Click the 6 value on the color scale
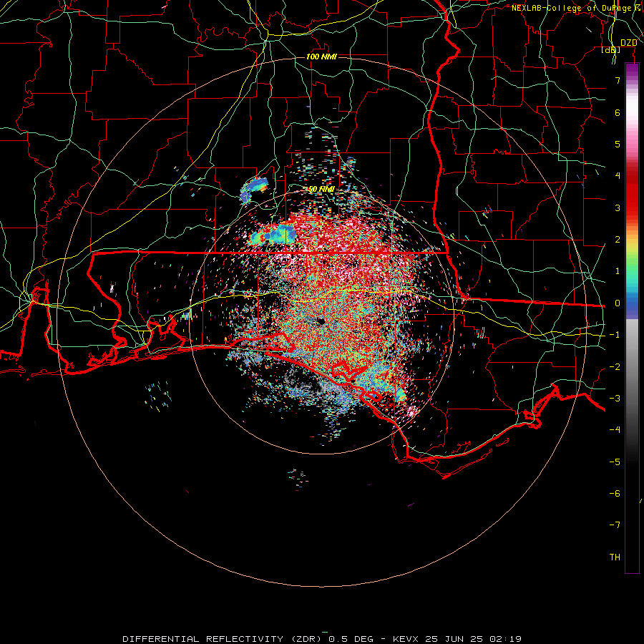The image size is (644, 644). (x=618, y=112)
